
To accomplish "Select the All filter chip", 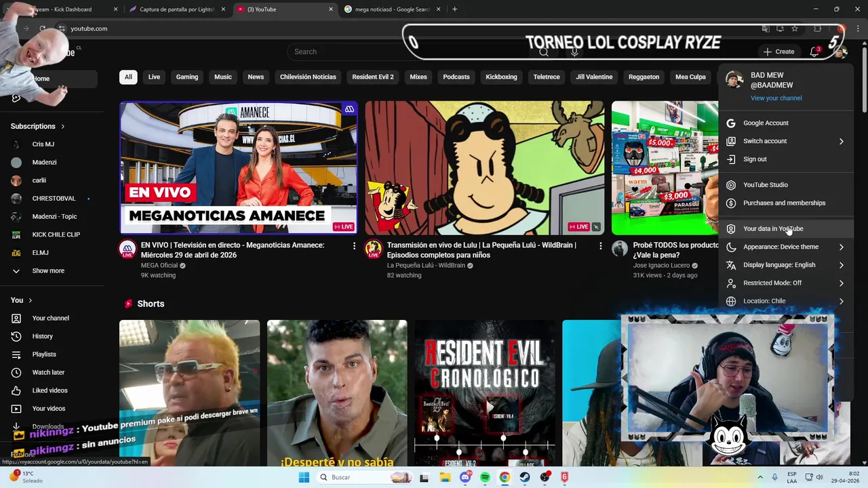I will 128,77.
